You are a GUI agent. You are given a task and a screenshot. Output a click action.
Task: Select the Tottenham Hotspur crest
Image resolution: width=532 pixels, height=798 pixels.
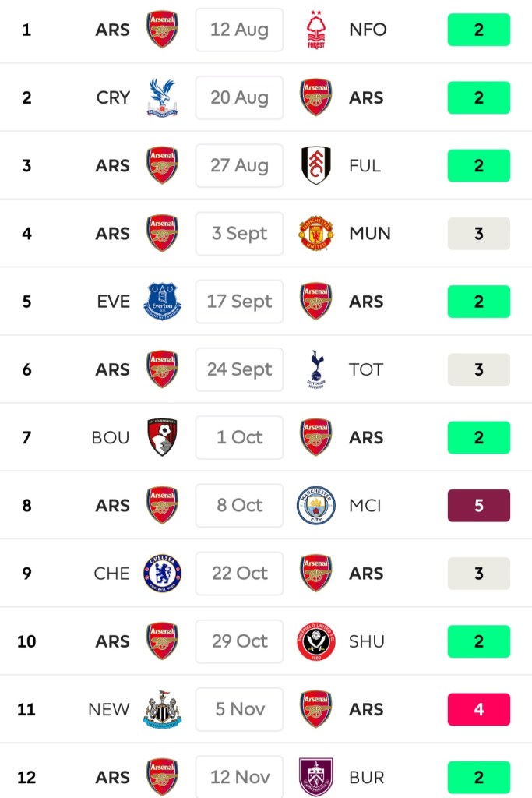click(316, 369)
